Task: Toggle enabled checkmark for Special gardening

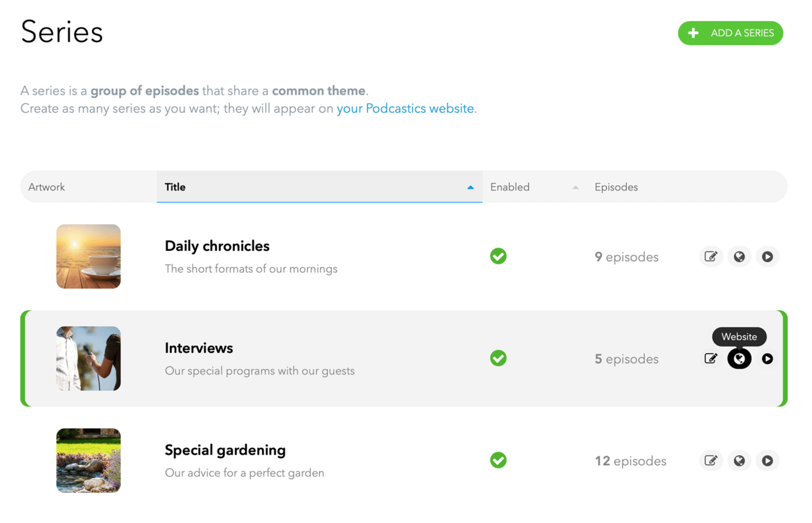Action: 498,460
